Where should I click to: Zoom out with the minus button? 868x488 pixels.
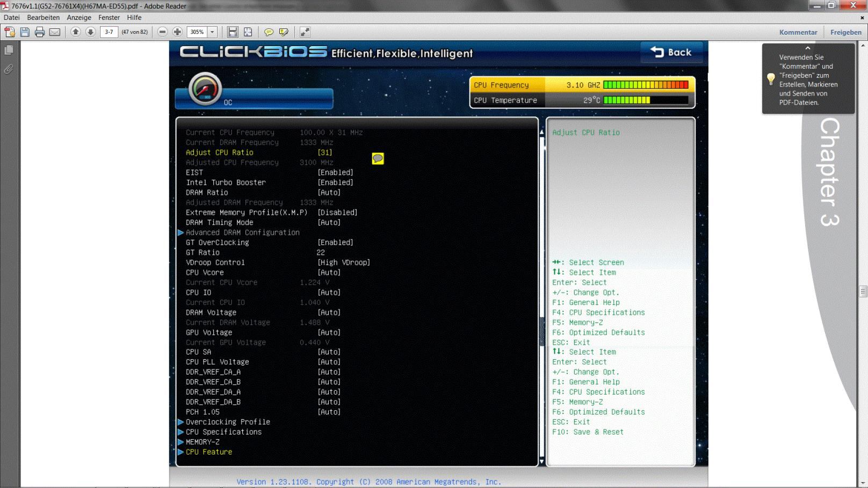[x=163, y=32]
